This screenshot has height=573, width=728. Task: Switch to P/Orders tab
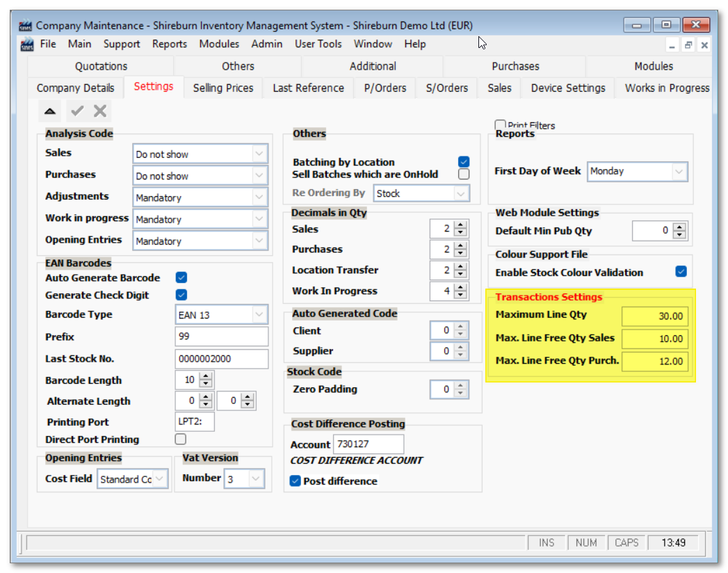385,88
